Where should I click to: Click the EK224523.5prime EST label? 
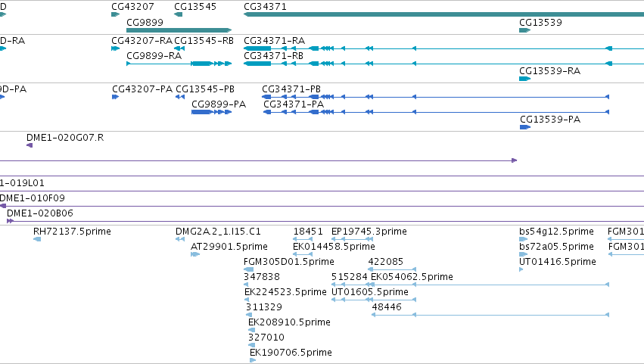[285, 292]
